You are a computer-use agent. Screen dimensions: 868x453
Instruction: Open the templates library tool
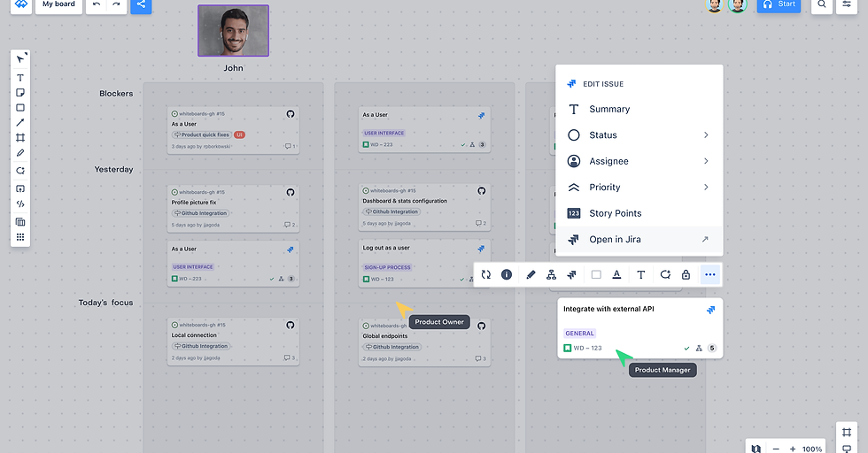tap(20, 222)
